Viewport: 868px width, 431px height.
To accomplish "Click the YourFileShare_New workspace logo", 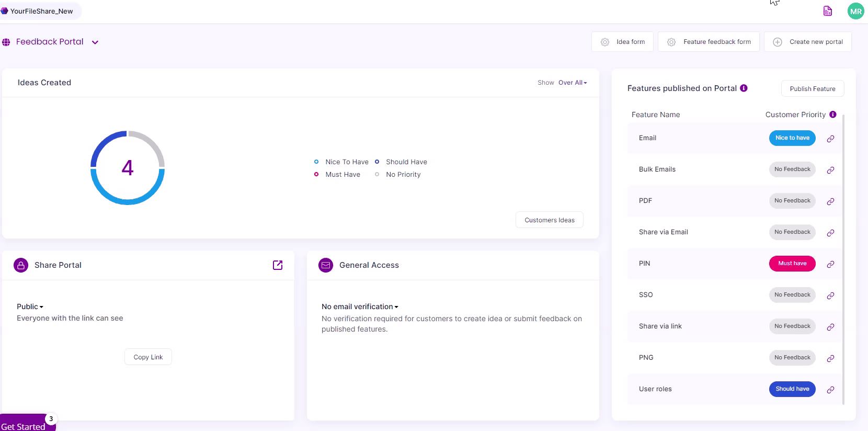I will pos(5,11).
